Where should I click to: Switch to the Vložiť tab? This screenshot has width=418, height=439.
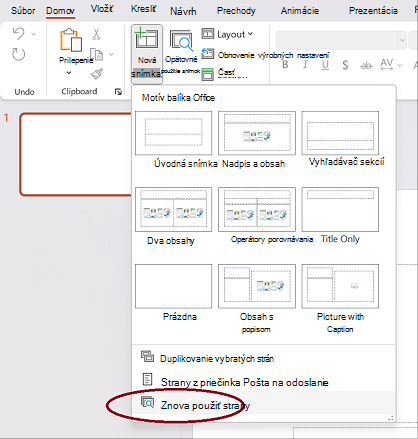point(102,9)
